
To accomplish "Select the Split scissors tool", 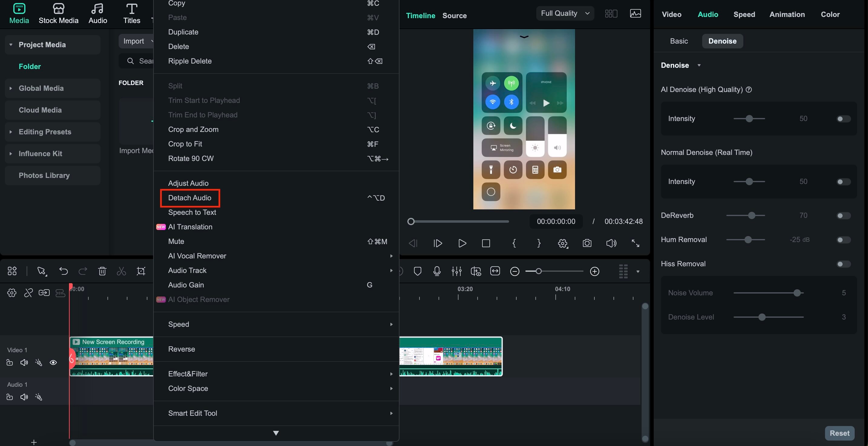I will coord(121,271).
